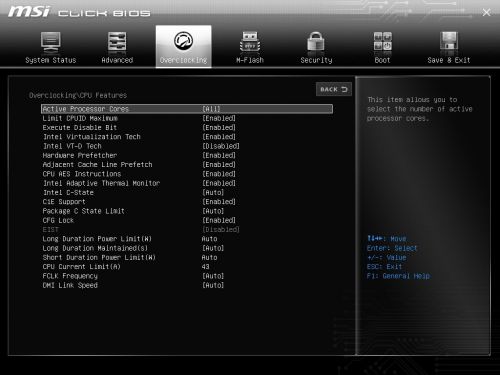Change Intel C-State [Auto] value
This screenshot has height=375, width=500.
[213, 193]
